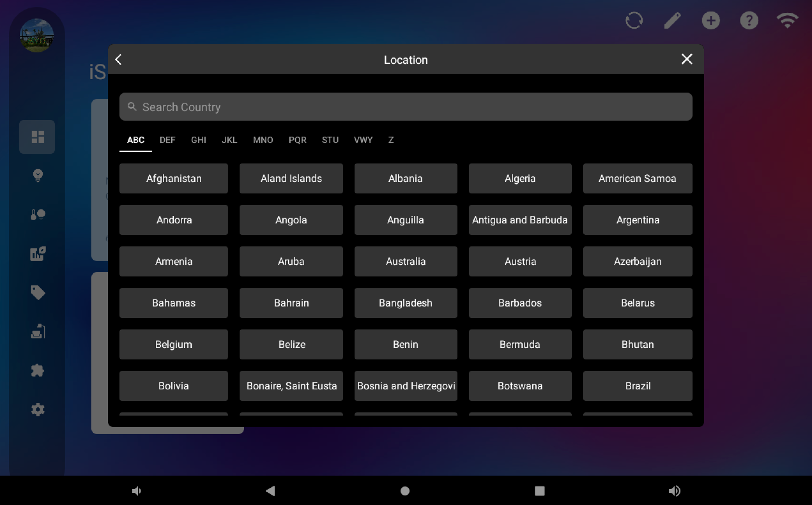This screenshot has height=505, width=812.
Task: Go back with the left chevron
Action: pyautogui.click(x=119, y=60)
